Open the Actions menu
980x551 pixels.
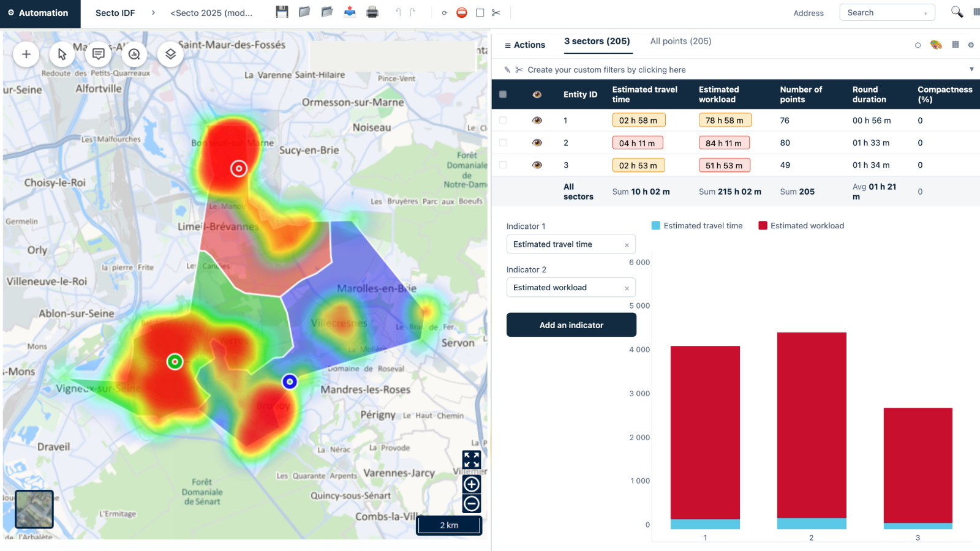point(525,45)
